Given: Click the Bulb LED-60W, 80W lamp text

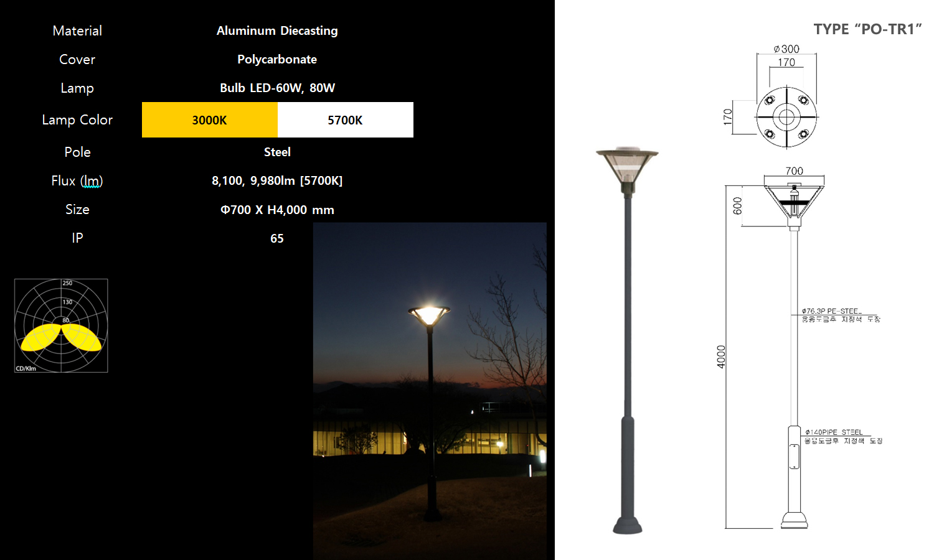Looking at the screenshot, I should (x=277, y=88).
